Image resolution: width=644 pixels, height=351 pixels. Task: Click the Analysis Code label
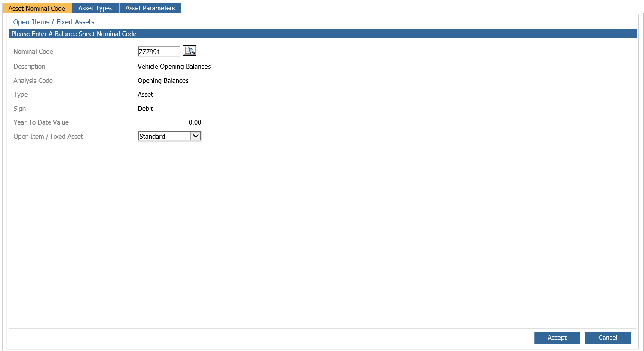tap(33, 81)
